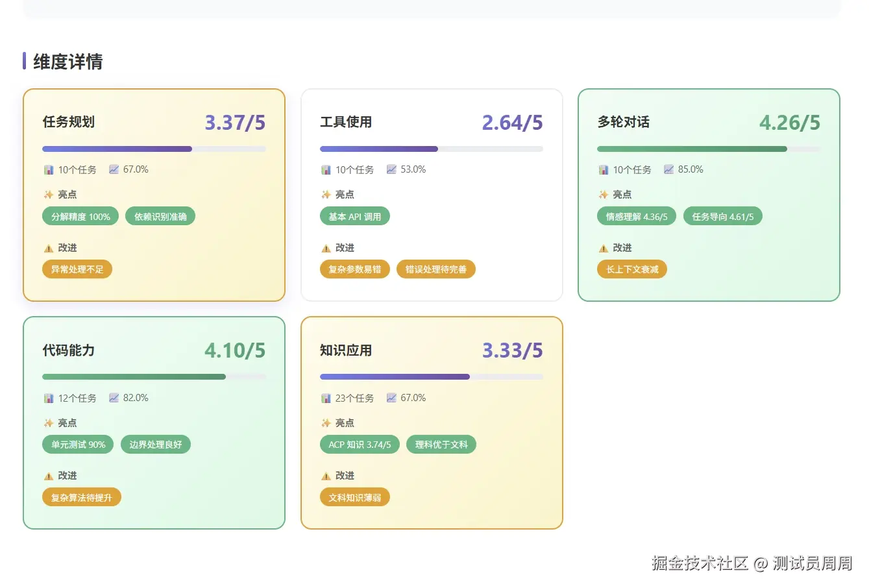Click the 4.10/5 score in 代码能力
869x588 pixels.
[x=234, y=350]
